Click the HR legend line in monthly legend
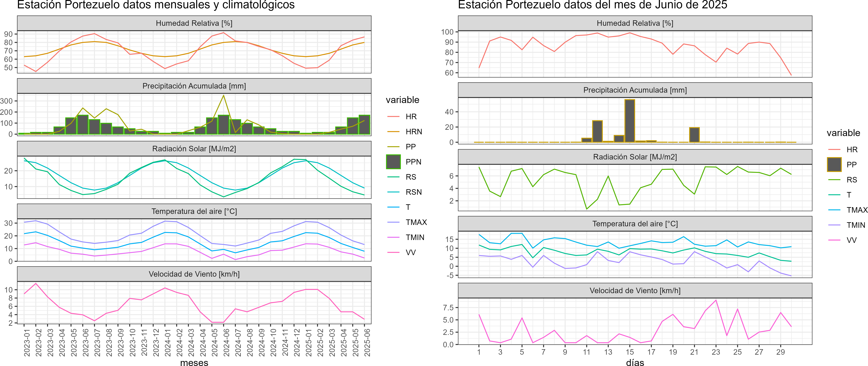The width and height of the screenshot is (868, 366). click(393, 116)
